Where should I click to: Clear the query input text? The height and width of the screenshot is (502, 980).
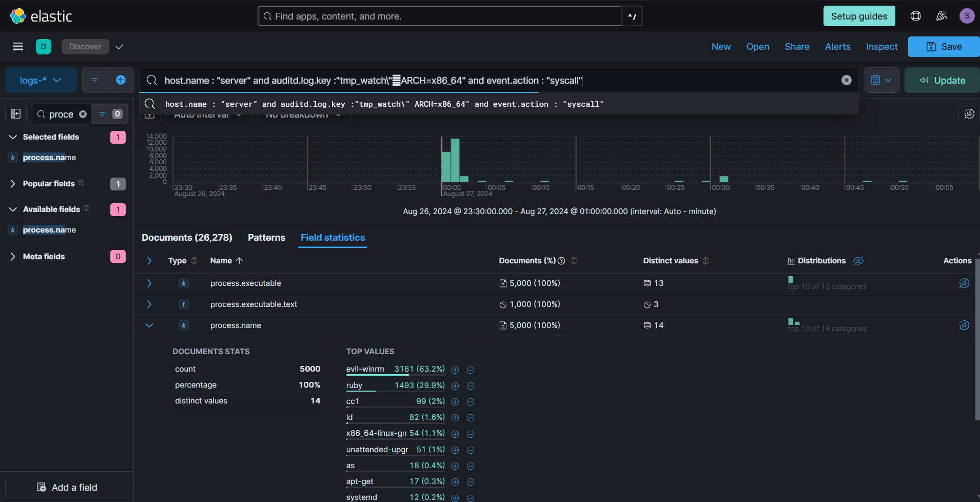pyautogui.click(x=847, y=80)
